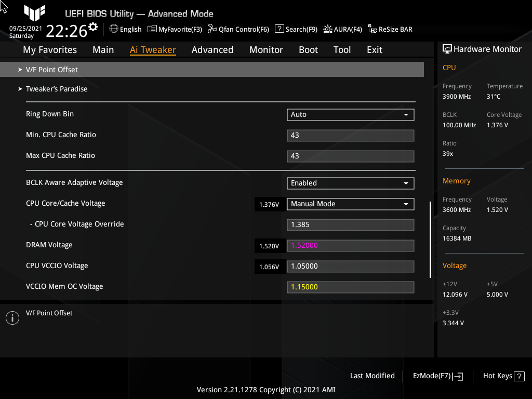Click the VCCIO Mem OC Voltage label

tap(64, 286)
